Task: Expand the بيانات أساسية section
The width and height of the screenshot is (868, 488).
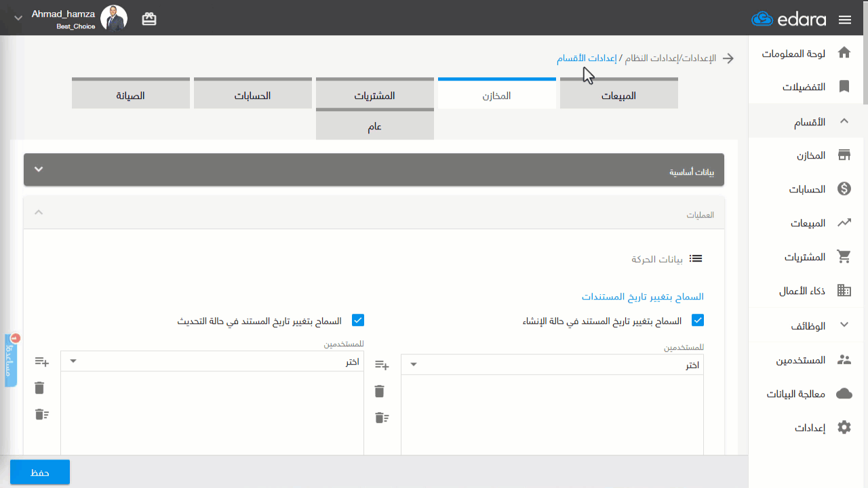Action: click(x=374, y=169)
